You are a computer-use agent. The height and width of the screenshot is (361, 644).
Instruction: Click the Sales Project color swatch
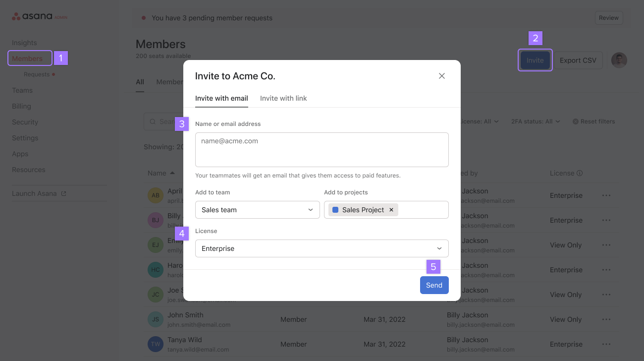[335, 209]
